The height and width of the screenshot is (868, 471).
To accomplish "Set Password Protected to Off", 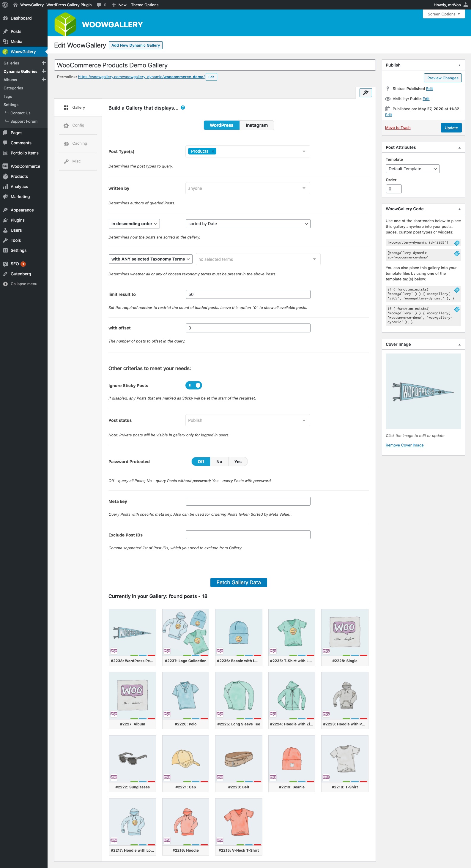I will click(201, 462).
